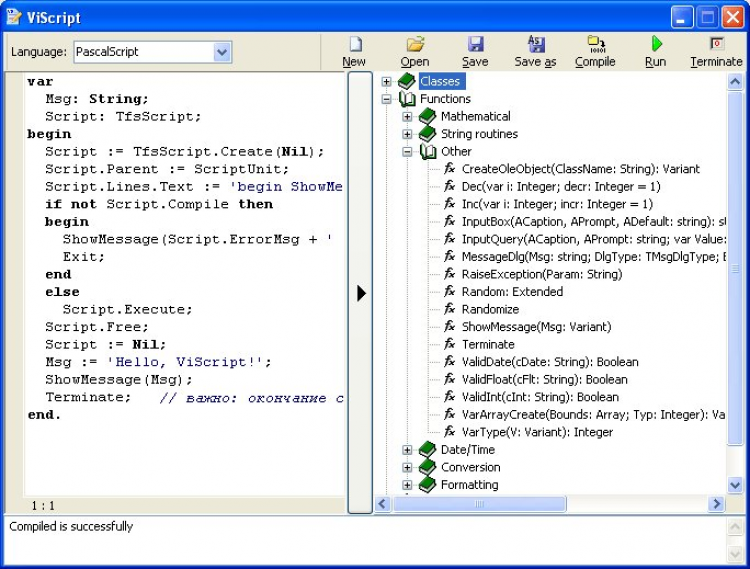Click the Other open book icon

[428, 152]
